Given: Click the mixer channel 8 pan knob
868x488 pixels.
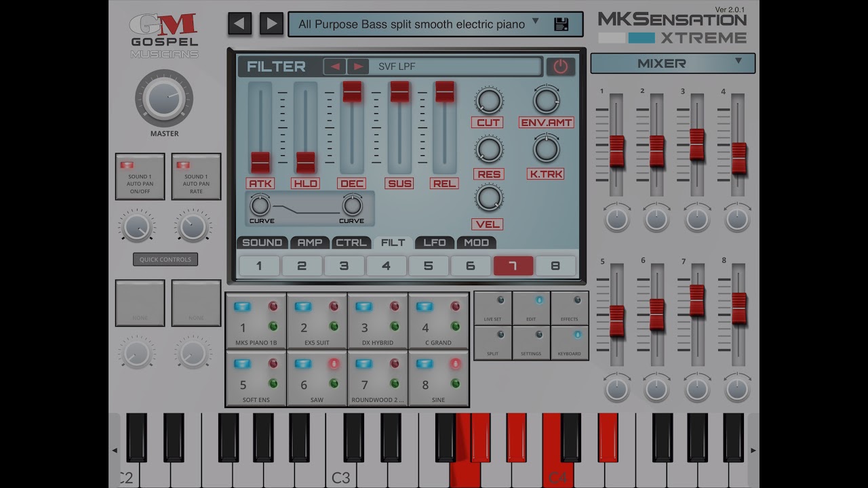Looking at the screenshot, I should [x=737, y=388].
